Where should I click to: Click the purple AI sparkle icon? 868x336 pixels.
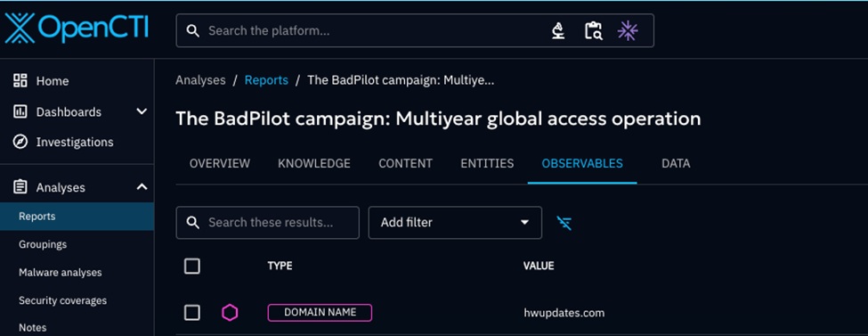pos(628,30)
